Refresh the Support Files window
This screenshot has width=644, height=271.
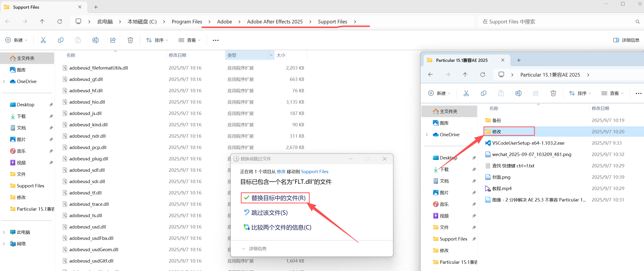60,21
